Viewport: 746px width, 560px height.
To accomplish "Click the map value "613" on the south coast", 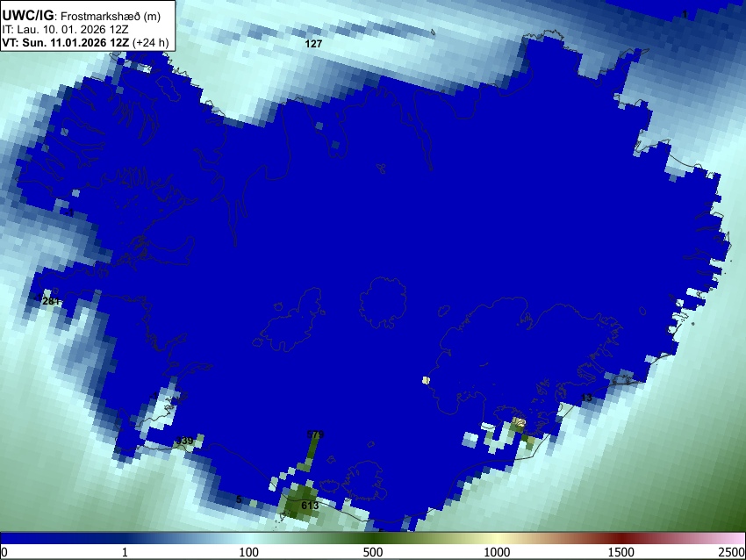I will coord(310,506).
